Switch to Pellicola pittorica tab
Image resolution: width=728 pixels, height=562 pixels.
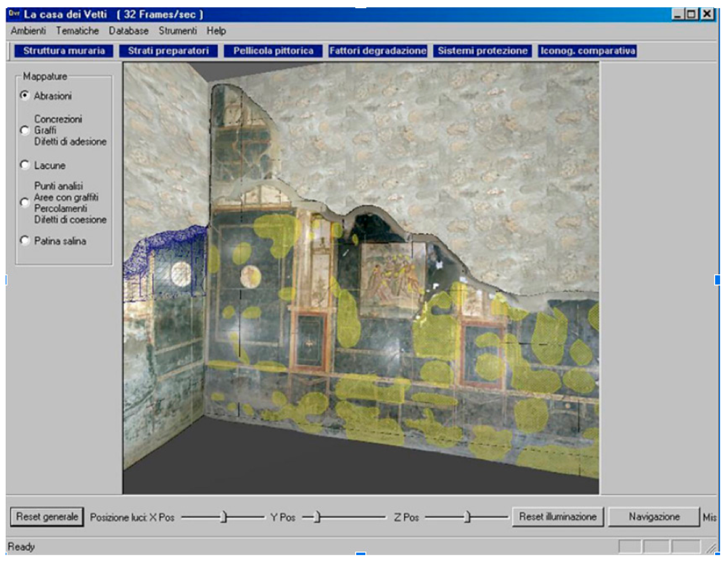[273, 51]
